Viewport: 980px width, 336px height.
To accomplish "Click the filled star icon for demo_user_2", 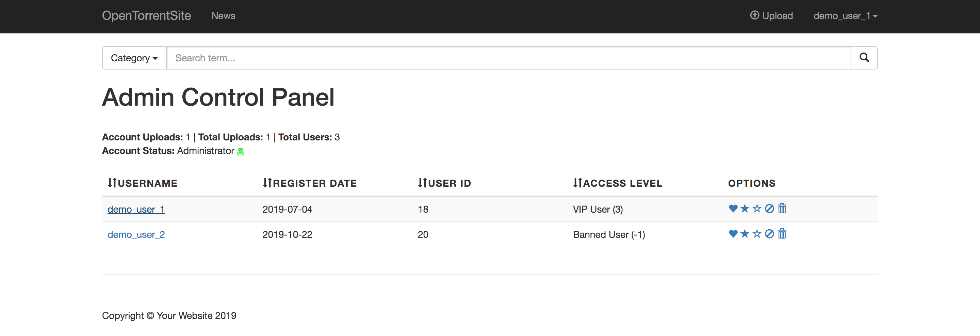I will (745, 233).
